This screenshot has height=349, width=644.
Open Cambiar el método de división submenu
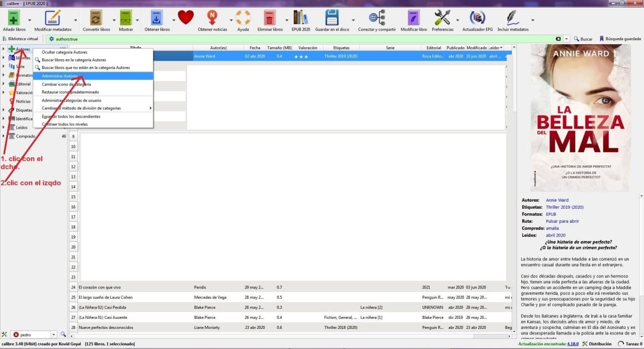[x=93, y=108]
